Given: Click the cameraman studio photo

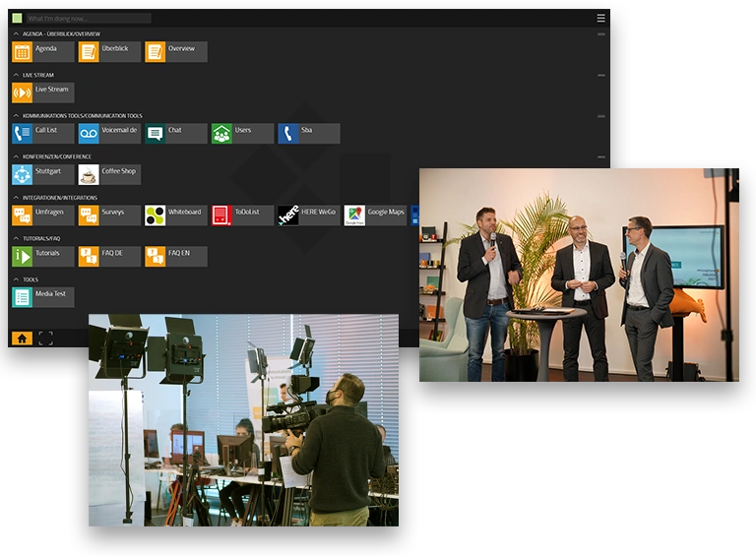Looking at the screenshot, I should tap(243, 420).
